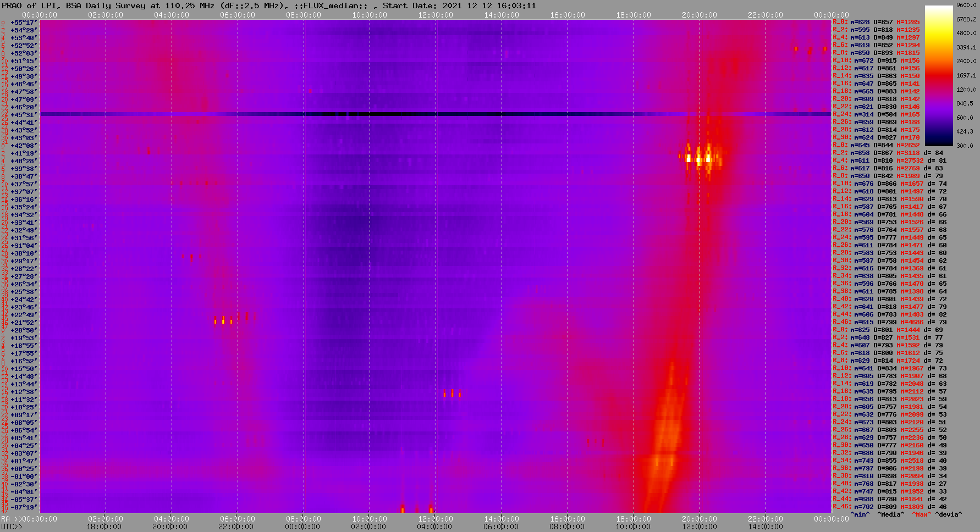Click the statistics row with M=27532
The height and width of the screenshot is (532, 980).
(x=890, y=160)
